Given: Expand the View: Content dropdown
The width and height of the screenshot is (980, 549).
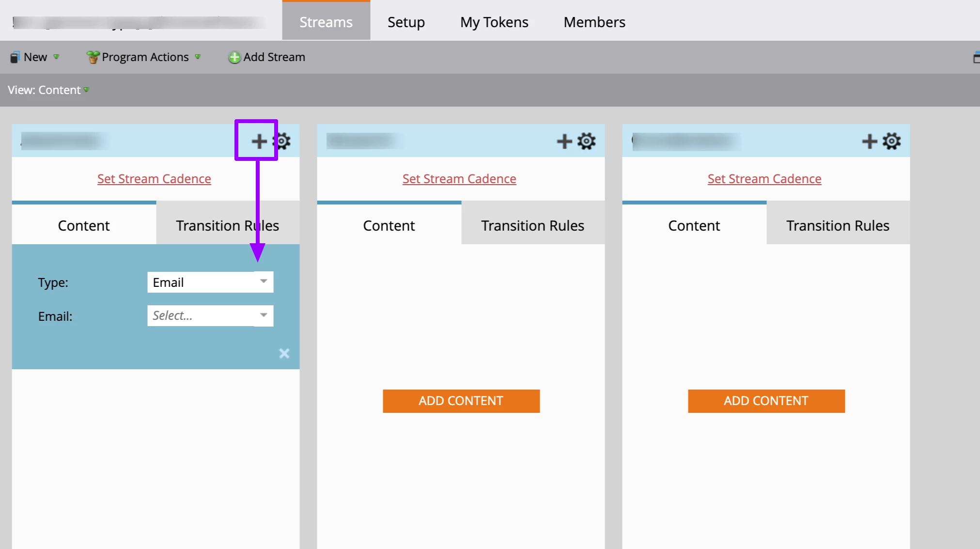Looking at the screenshot, I should pos(48,90).
